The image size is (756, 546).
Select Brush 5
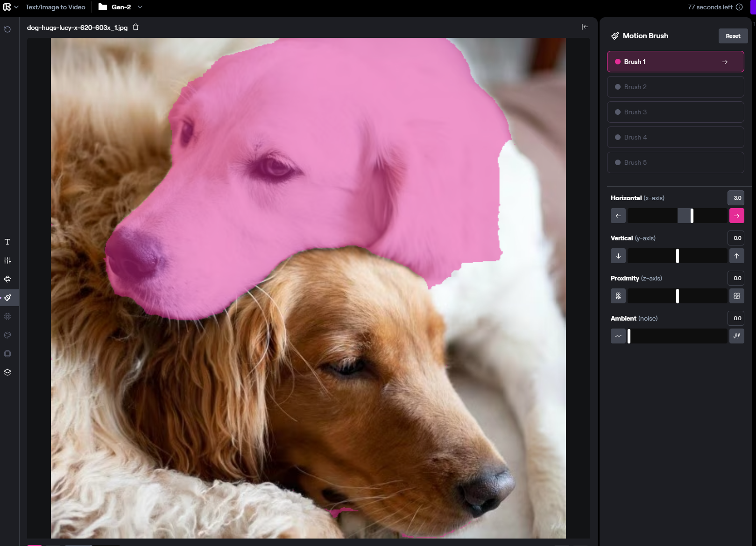(x=675, y=162)
